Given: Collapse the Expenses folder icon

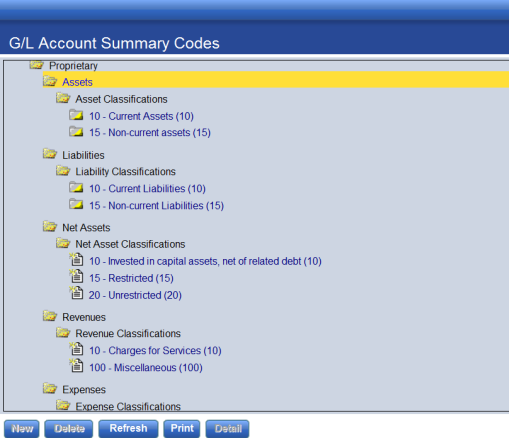Looking at the screenshot, I should point(50,388).
